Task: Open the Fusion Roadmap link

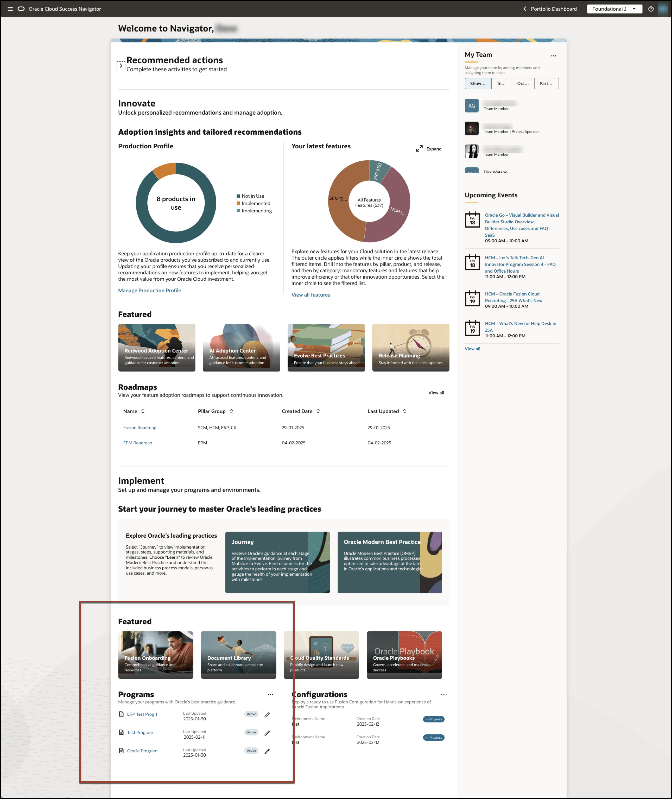Action: point(140,427)
